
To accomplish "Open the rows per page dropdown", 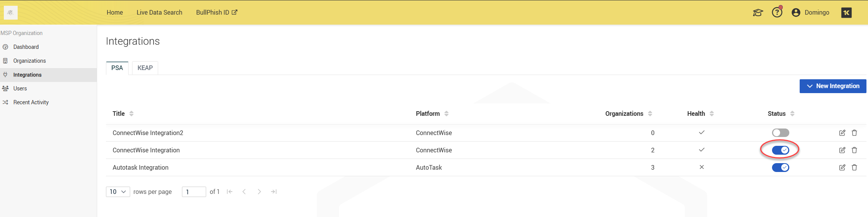I will pos(118,192).
